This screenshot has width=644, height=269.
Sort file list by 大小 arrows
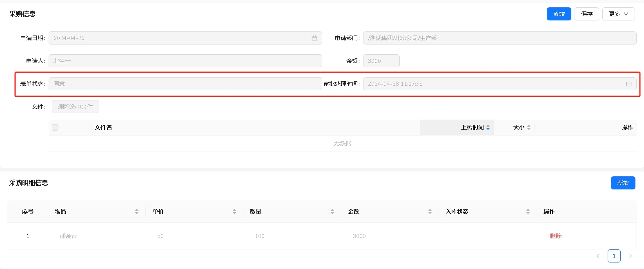click(528, 128)
